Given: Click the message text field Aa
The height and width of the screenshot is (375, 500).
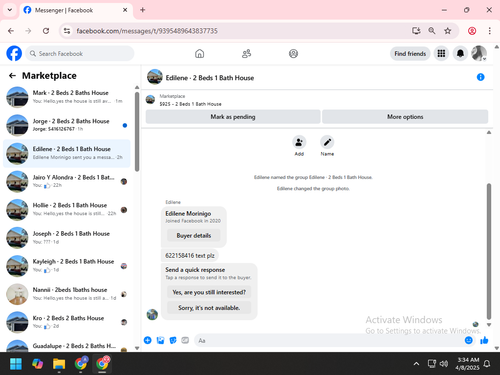Looking at the screenshot, I should click(x=328, y=340).
